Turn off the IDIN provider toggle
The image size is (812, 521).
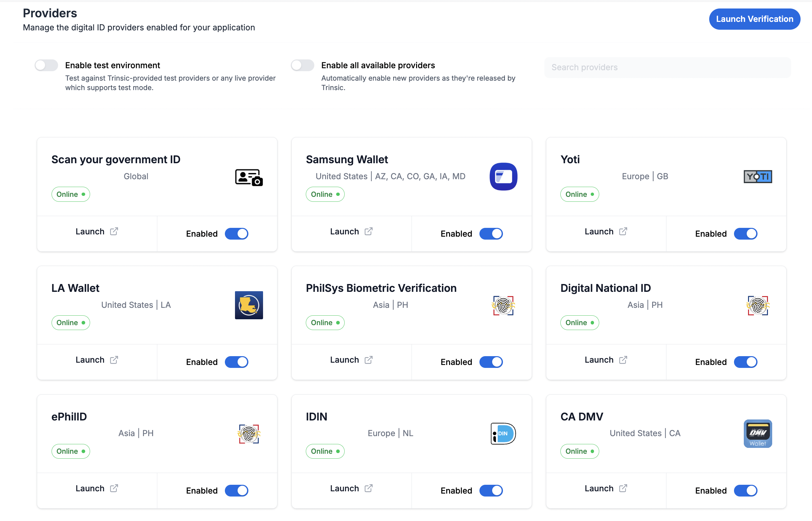click(x=491, y=491)
